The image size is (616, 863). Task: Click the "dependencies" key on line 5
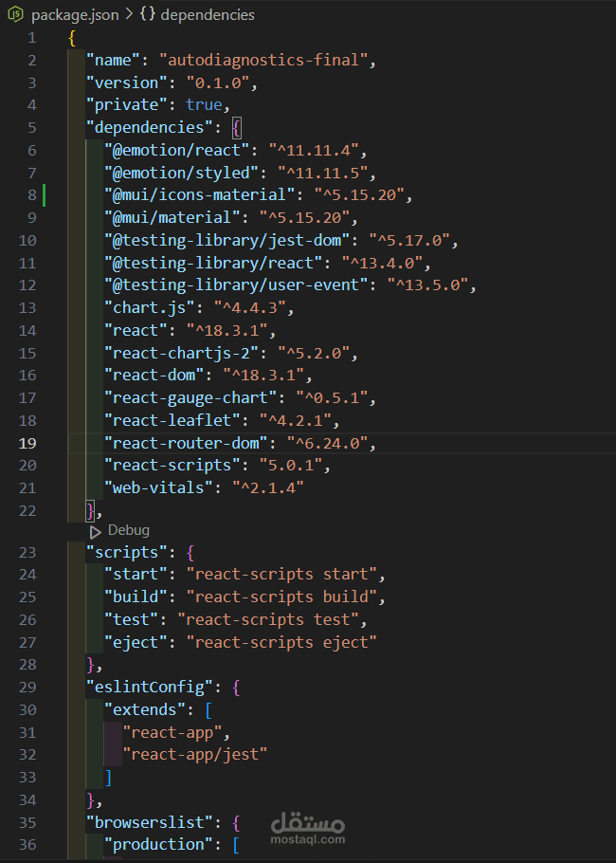[x=150, y=128]
